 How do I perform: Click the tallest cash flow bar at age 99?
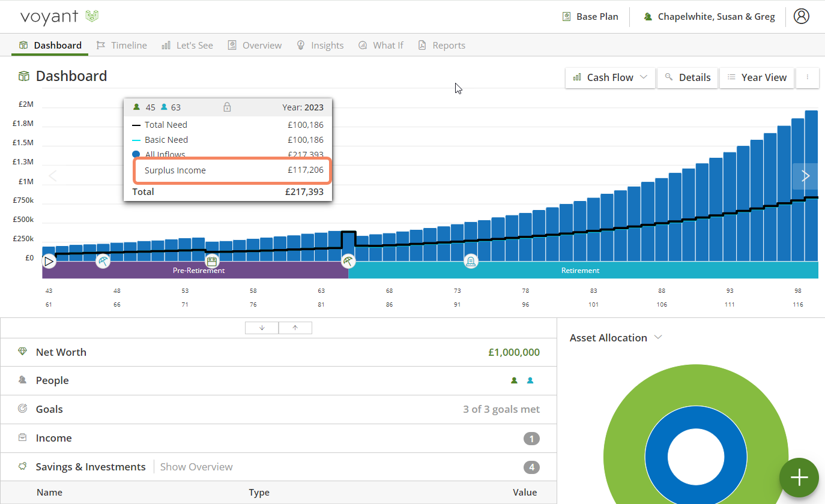click(811, 185)
